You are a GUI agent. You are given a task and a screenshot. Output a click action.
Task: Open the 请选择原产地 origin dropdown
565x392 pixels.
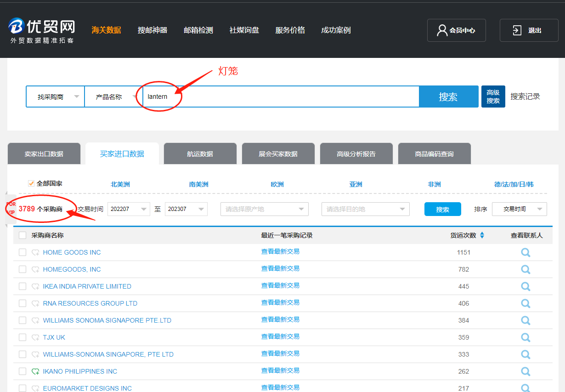pyautogui.click(x=264, y=209)
